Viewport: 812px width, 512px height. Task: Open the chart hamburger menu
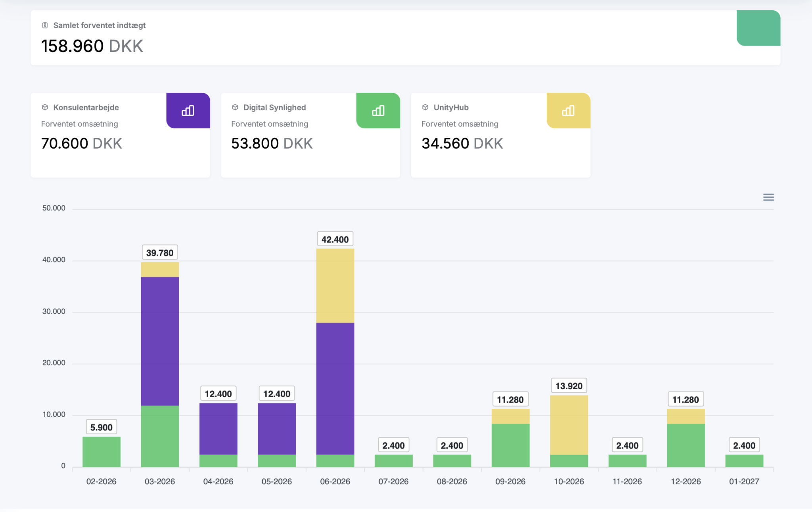[768, 197]
